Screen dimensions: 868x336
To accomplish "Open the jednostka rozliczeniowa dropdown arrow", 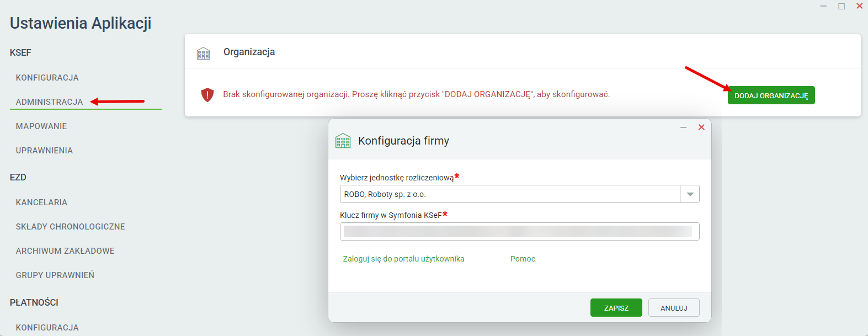I will (690, 194).
